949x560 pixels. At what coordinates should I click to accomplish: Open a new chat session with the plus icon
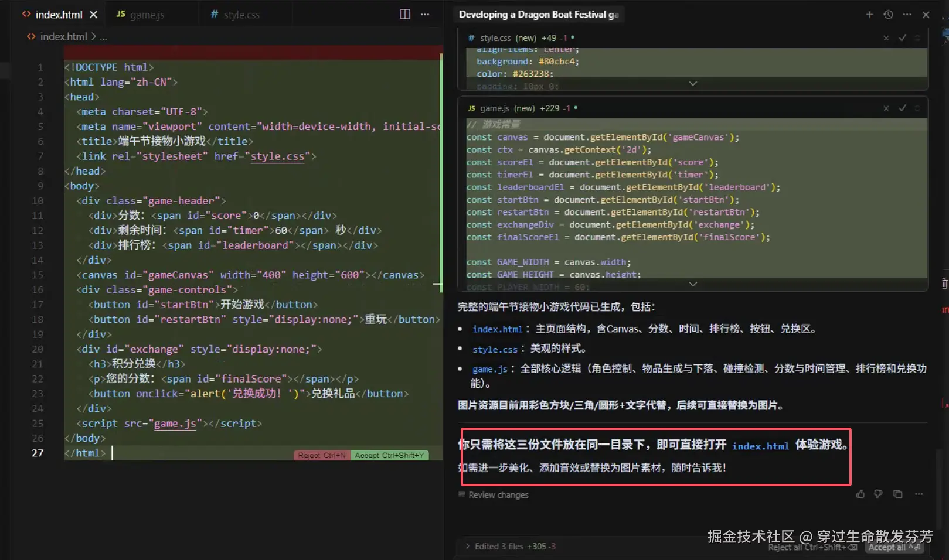click(869, 15)
